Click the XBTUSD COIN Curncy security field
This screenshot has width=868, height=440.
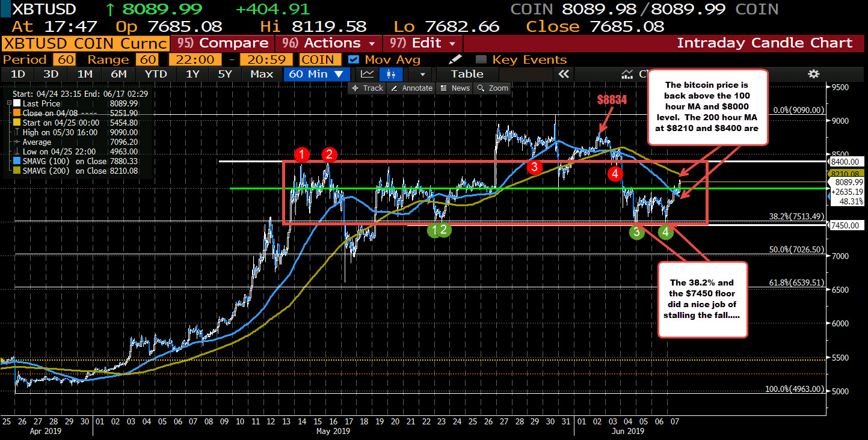click(85, 43)
